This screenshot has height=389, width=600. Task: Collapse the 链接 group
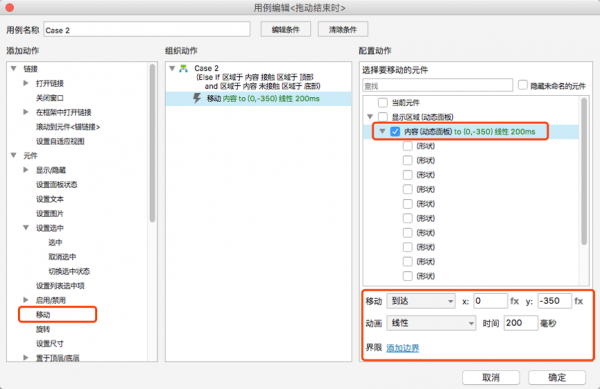coord(14,69)
